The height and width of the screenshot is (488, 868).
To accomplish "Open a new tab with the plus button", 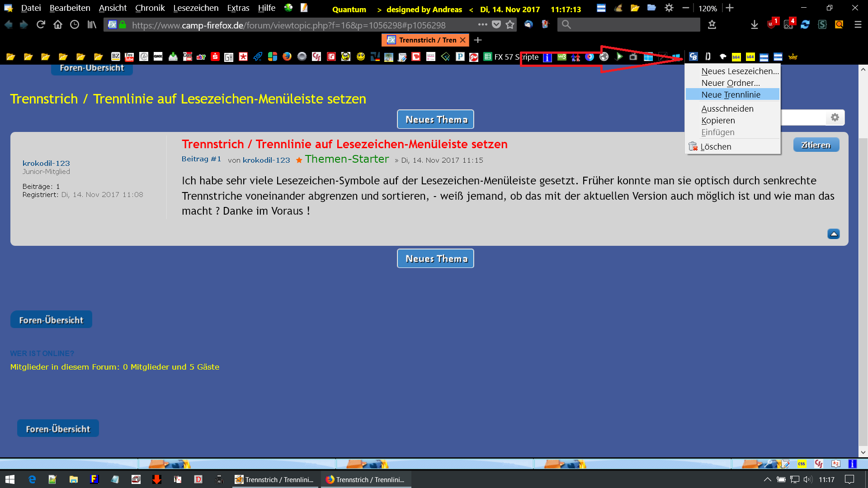I will click(478, 40).
